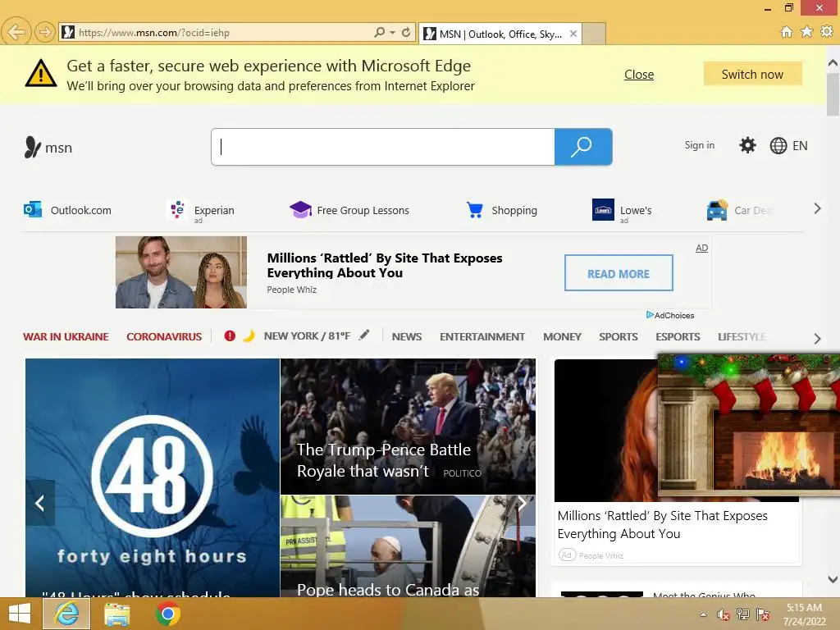
Task: Click the READ MORE button
Action: (x=619, y=273)
